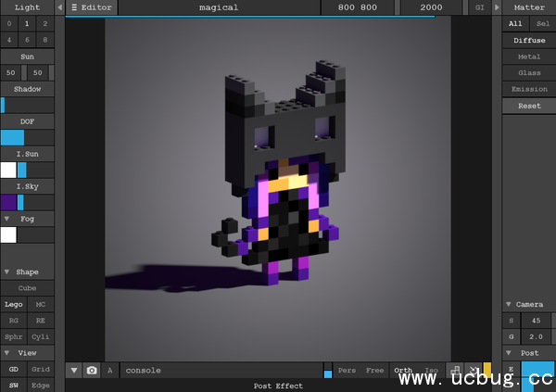Click the console input field
This screenshot has height=392, width=556.
coord(221,371)
